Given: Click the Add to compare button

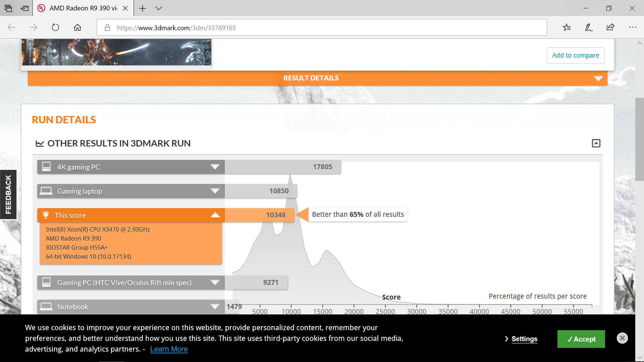Looking at the screenshot, I should [x=576, y=55].
